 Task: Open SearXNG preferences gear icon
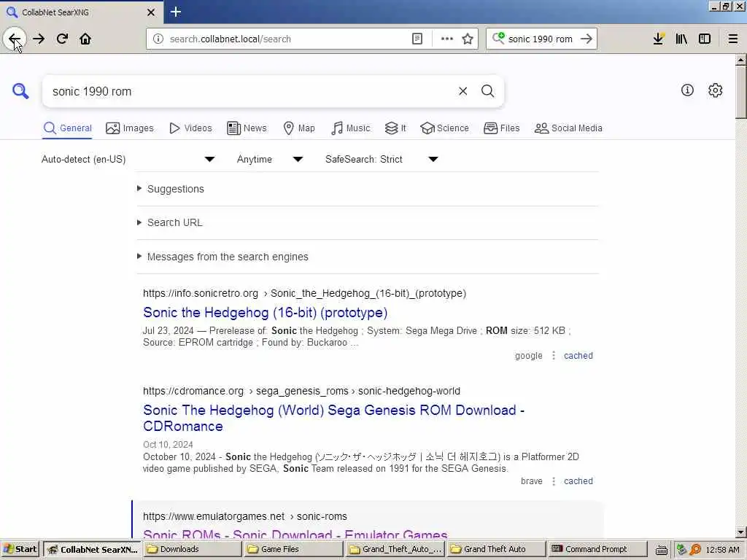pyautogui.click(x=715, y=90)
